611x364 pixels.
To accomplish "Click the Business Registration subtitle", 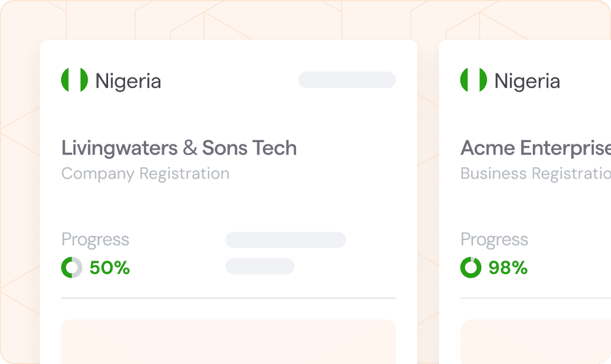I will click(x=535, y=174).
